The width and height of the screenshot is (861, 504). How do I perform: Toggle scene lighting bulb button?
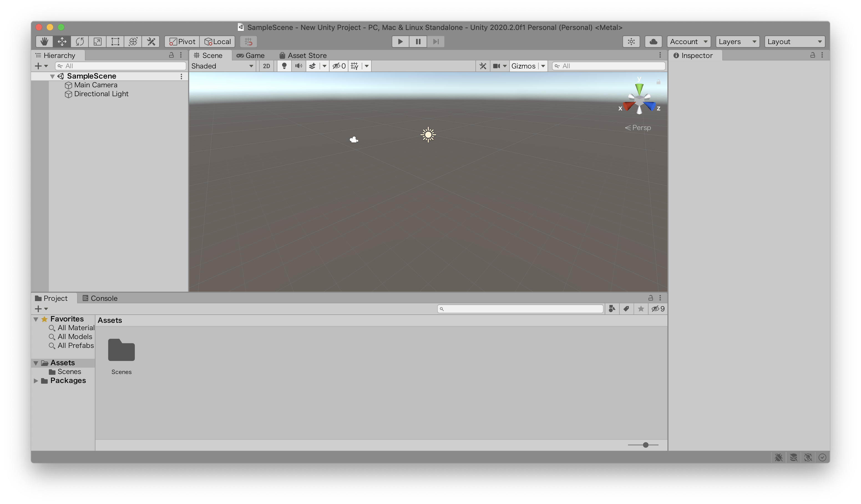284,66
